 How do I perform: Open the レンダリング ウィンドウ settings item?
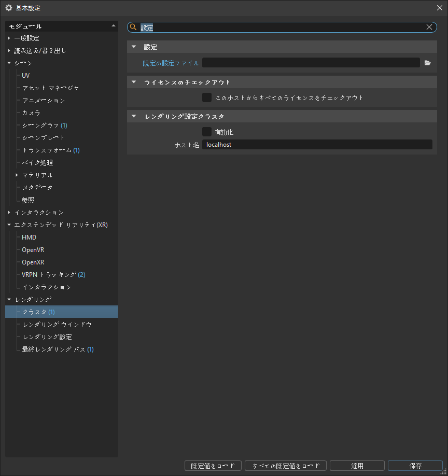[x=57, y=325]
